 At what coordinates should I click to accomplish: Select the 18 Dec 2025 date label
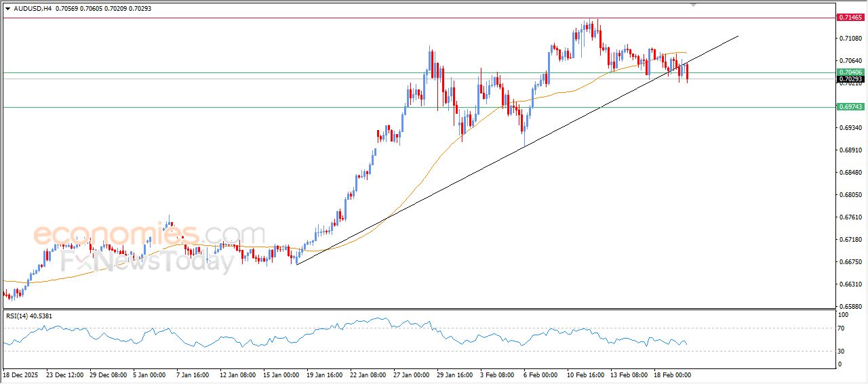(x=22, y=375)
